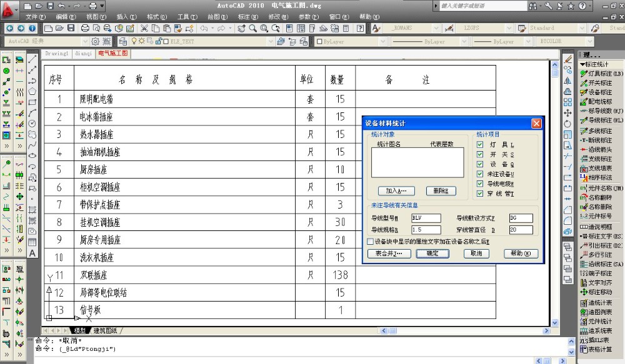This screenshot has height=364, width=625.
Task: Click the Realtime Zoom magnifier icon
Action: click(252, 28)
